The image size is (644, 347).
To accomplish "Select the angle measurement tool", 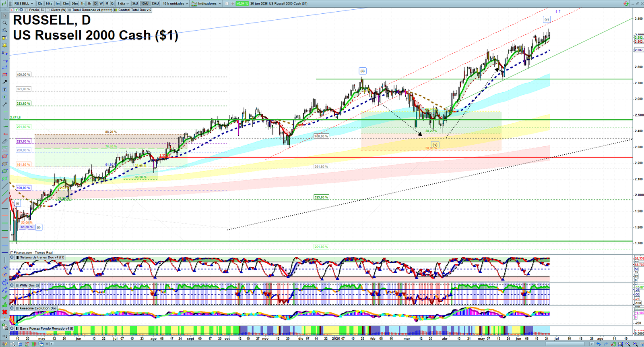I will tap(5, 268).
